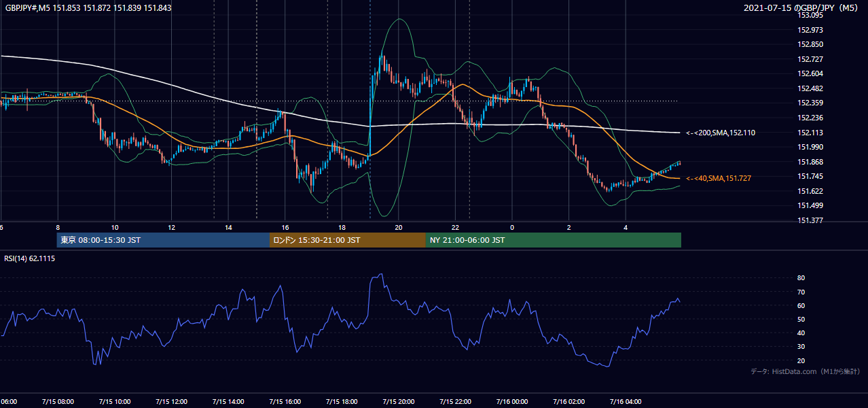Click the 7/15 20:00 time label
868x408 pixels.
tap(398, 401)
